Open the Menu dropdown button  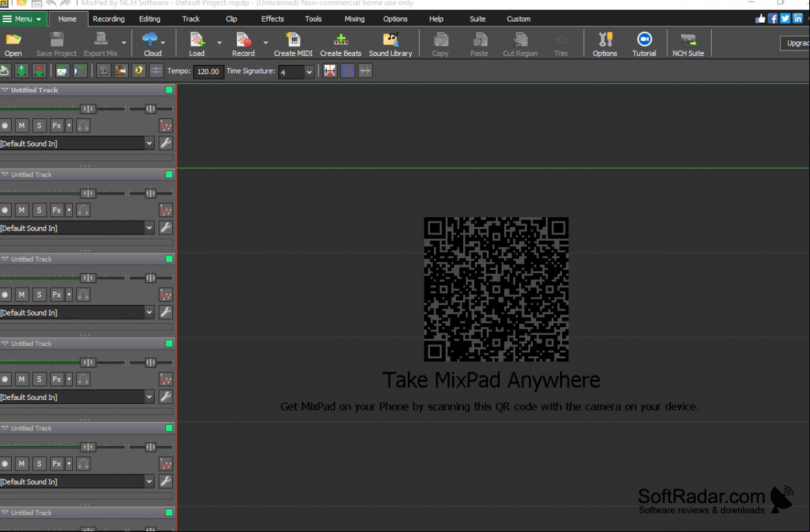[24, 19]
